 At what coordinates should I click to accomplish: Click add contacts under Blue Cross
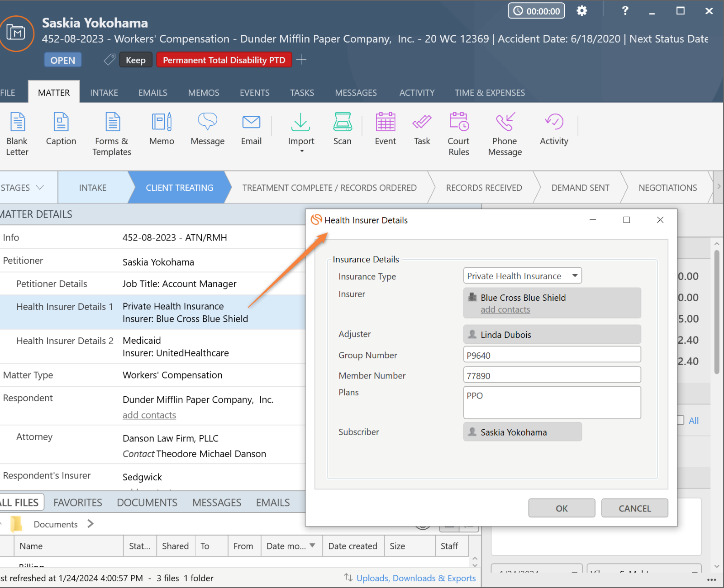(505, 310)
